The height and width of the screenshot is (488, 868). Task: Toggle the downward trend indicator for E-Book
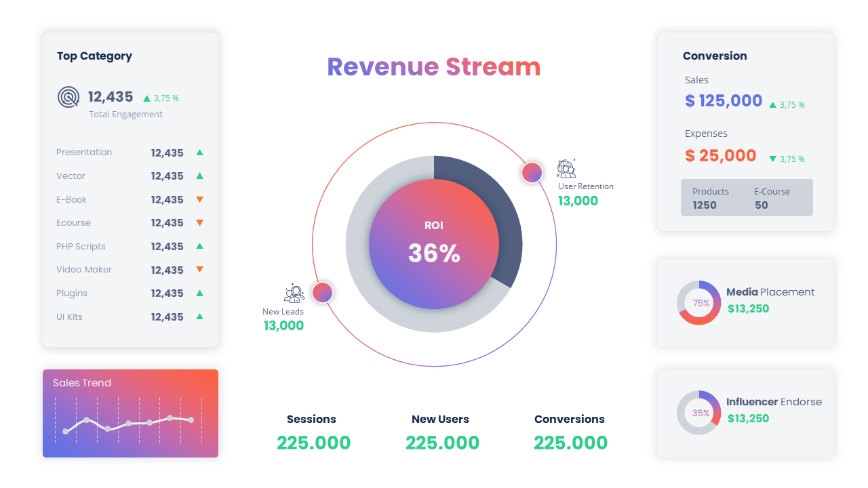[x=199, y=199]
